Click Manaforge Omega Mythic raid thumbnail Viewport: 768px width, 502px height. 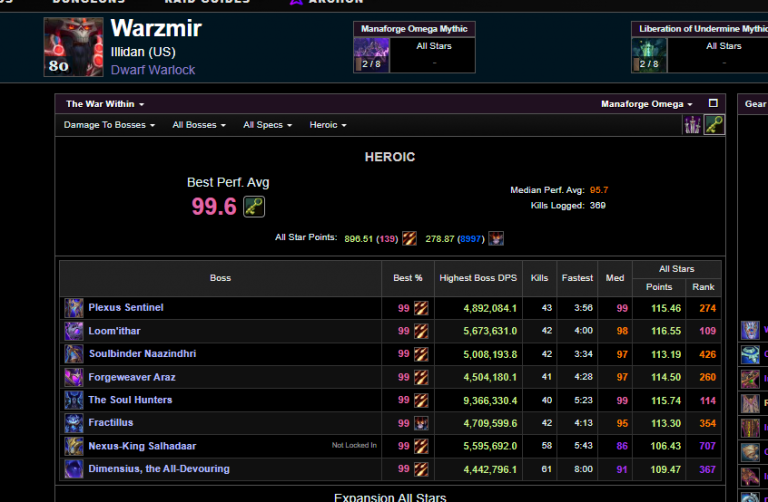pos(372,55)
